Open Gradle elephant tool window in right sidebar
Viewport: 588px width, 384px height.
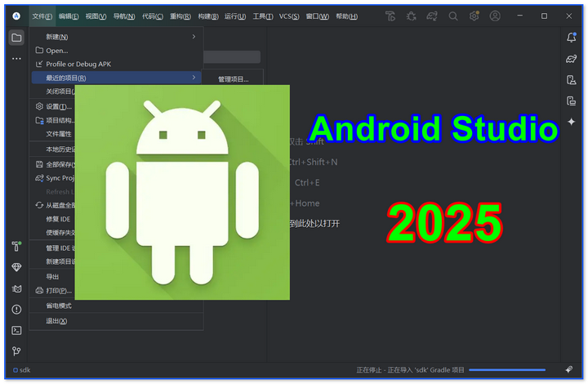571,59
